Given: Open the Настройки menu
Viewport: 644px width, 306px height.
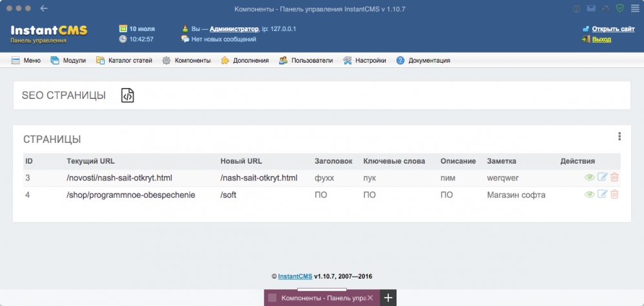Looking at the screenshot, I should tap(365, 60).
